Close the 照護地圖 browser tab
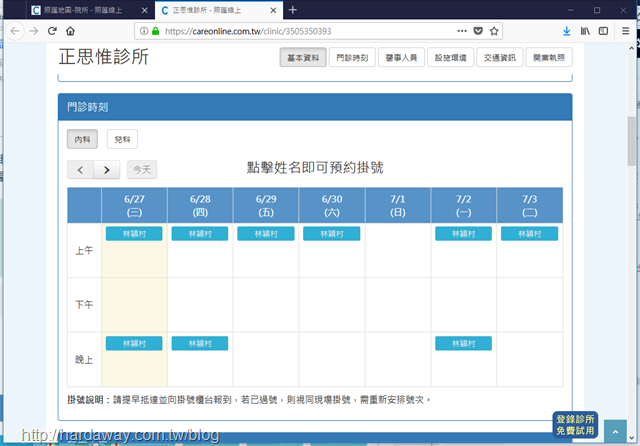The image size is (640, 446). pos(144,10)
